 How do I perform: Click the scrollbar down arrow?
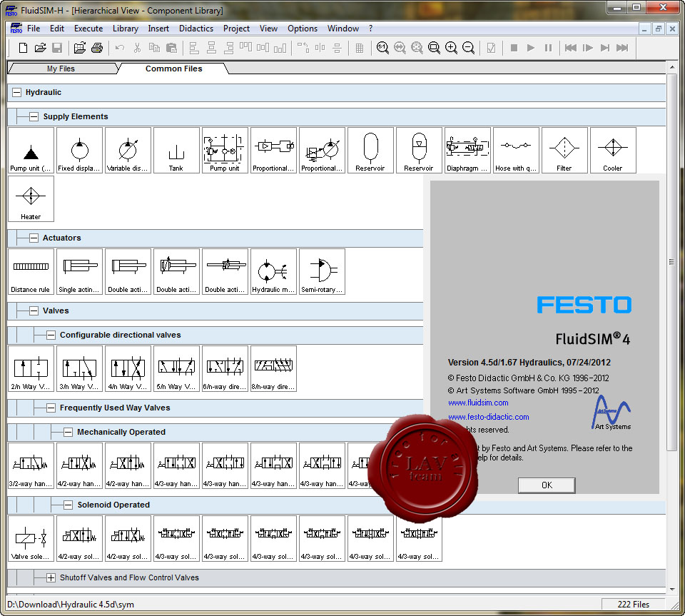tap(672, 590)
